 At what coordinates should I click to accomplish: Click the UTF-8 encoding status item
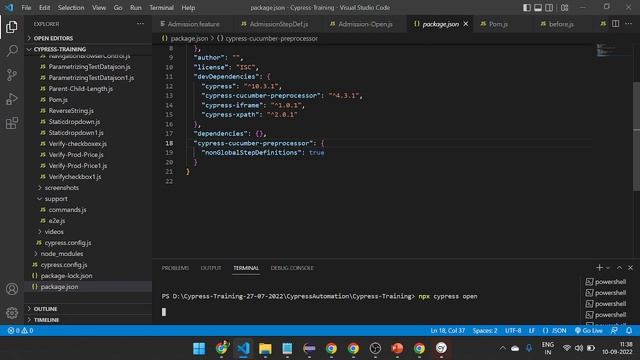[513, 331]
